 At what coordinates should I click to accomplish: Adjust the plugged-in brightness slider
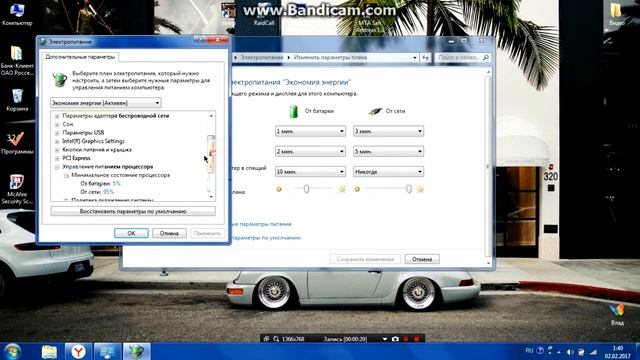point(409,189)
